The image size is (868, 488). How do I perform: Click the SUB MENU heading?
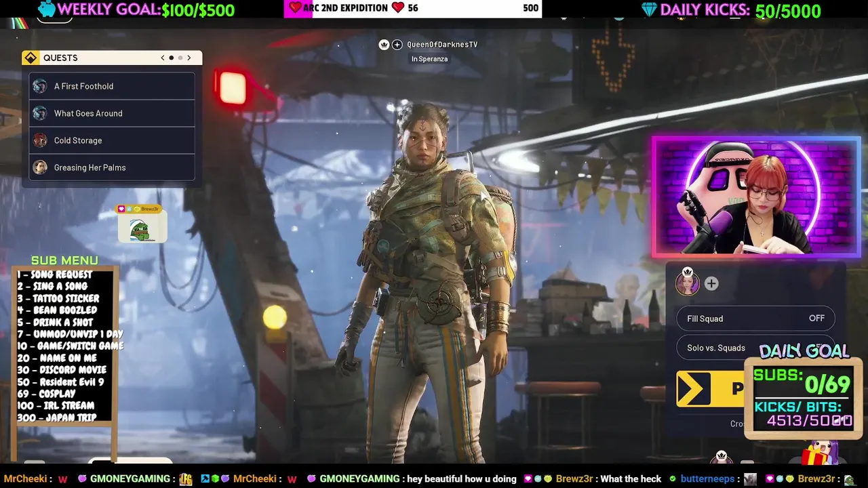click(64, 260)
